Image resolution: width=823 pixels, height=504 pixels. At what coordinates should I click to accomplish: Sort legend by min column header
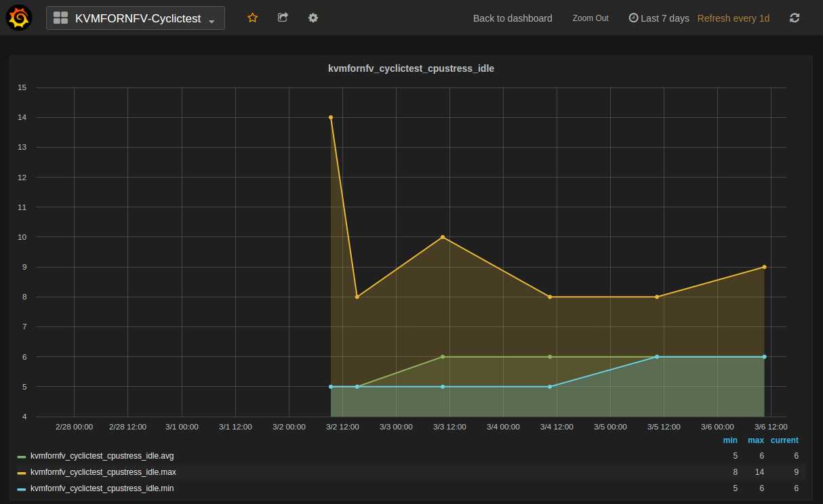[x=729, y=440]
